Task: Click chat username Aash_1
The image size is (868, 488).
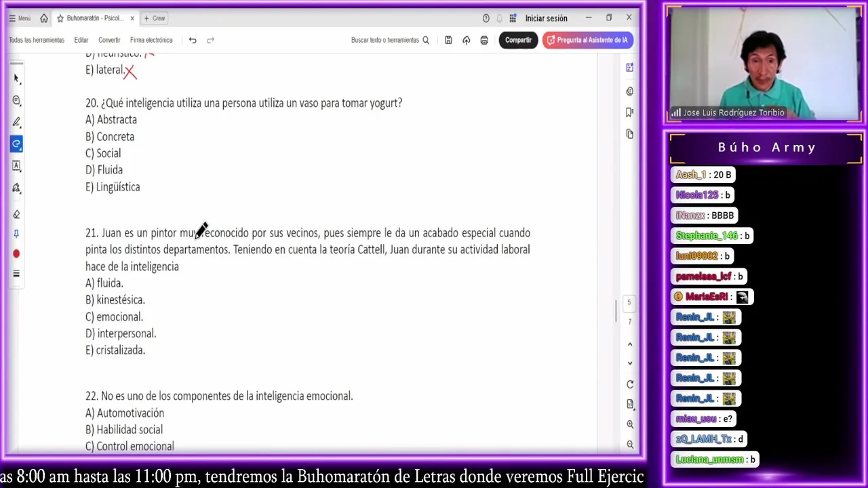Action: (691, 175)
